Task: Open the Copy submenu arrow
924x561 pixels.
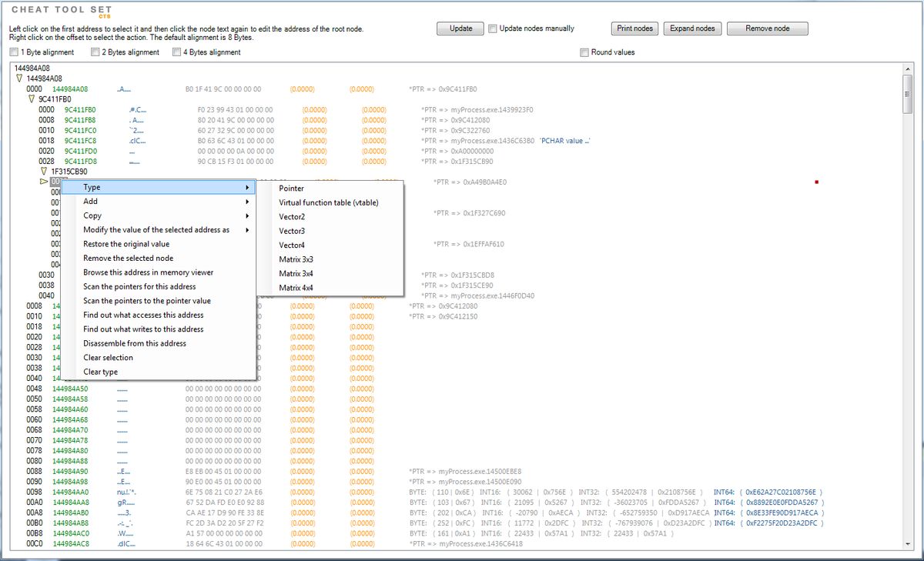Action: pyautogui.click(x=247, y=215)
